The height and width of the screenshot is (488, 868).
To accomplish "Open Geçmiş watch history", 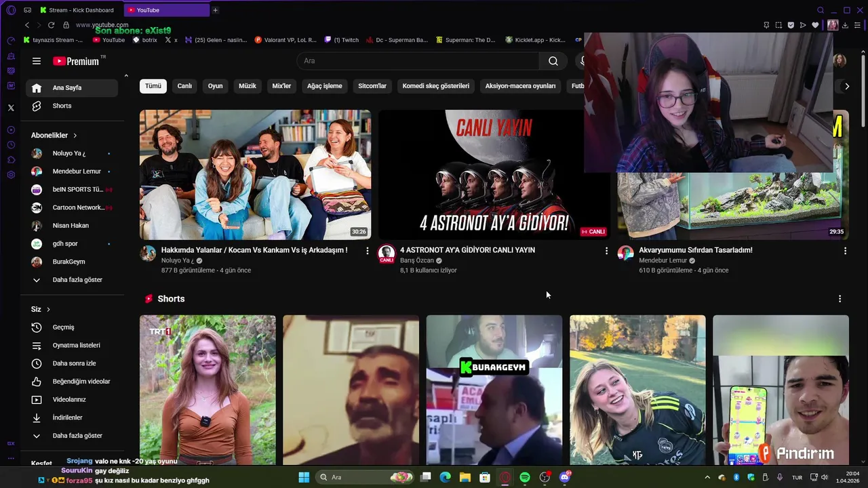I will click(x=72, y=327).
